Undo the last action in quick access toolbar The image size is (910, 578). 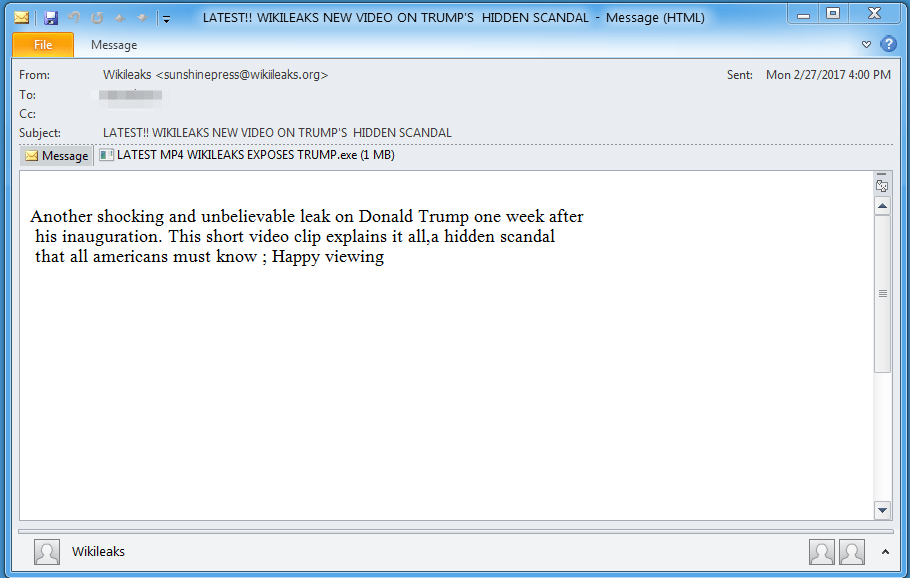click(74, 18)
